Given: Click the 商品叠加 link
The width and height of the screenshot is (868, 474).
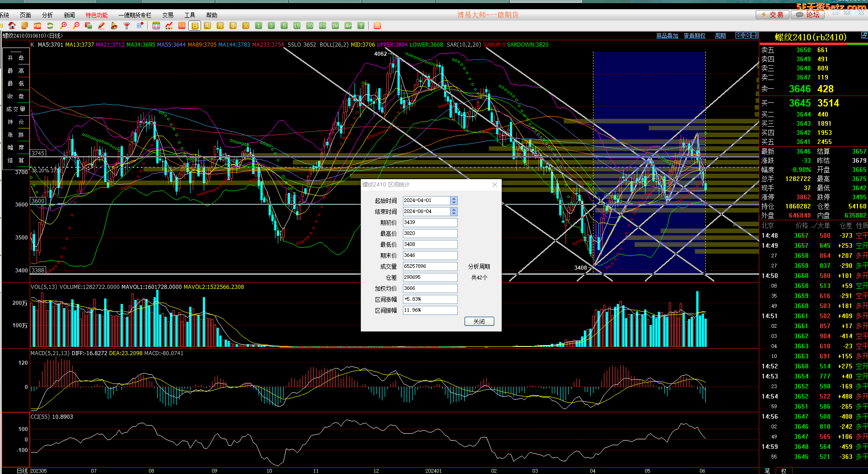Looking at the screenshot, I should point(667,36).
